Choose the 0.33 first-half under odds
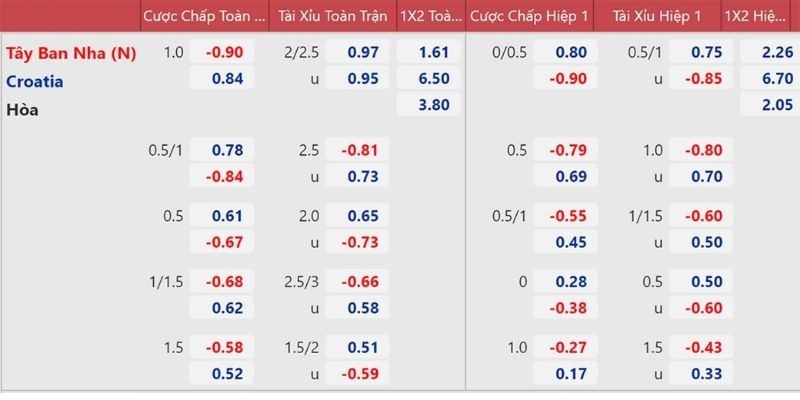Image resolution: width=800 pixels, height=400 pixels. pos(704,373)
